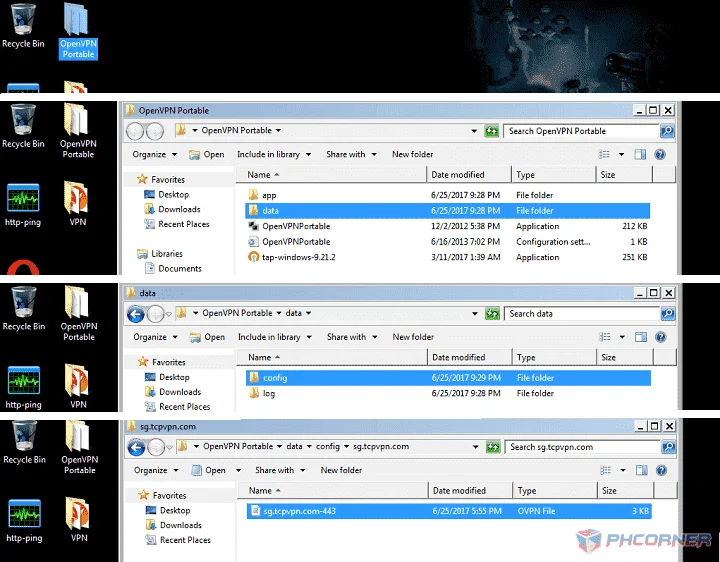Toggle preview pane icon in OpenVPN Portable window
This screenshot has height=562, width=720.
click(640, 155)
